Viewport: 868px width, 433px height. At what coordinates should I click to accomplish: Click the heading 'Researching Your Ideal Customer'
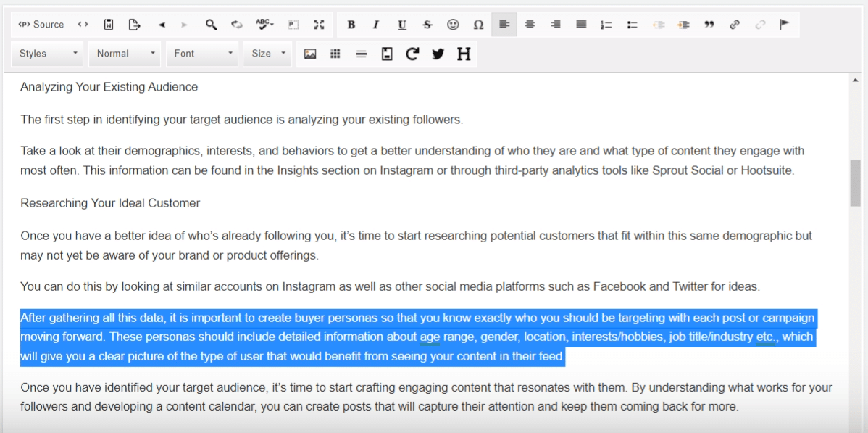(x=110, y=204)
